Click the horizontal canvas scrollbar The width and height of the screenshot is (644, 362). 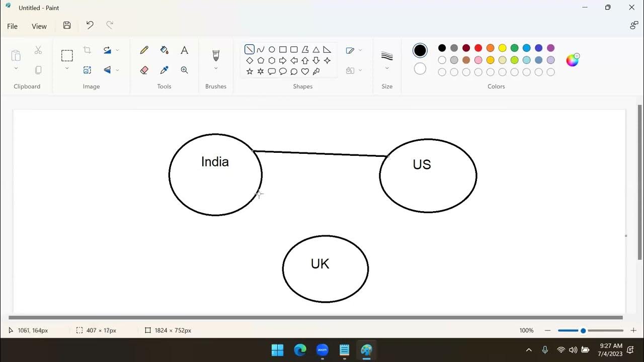pyautogui.click(x=315, y=317)
